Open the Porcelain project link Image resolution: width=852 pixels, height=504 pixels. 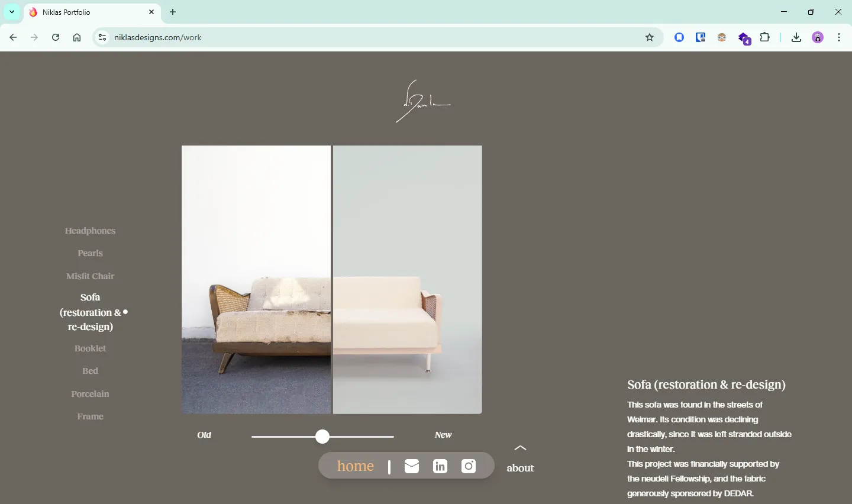tap(90, 394)
